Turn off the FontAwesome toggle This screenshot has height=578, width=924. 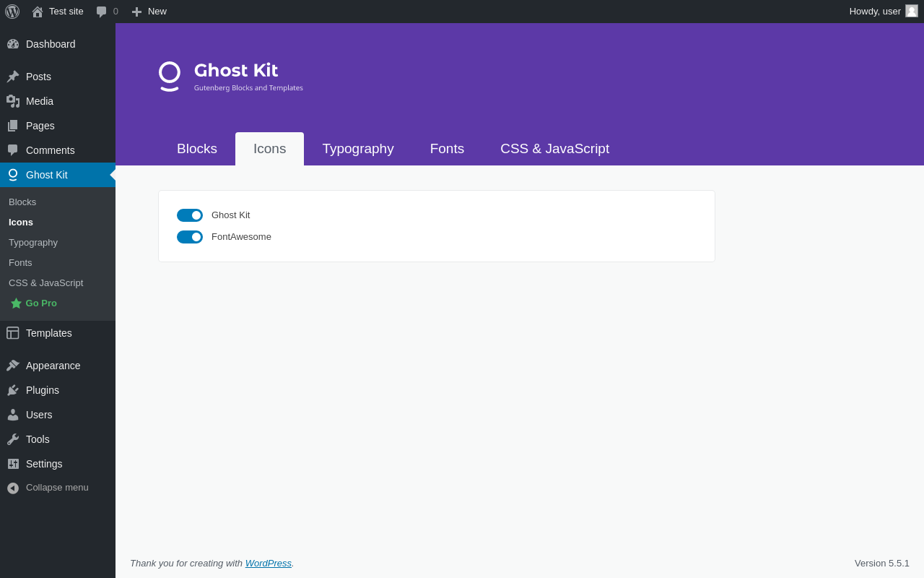pos(190,237)
